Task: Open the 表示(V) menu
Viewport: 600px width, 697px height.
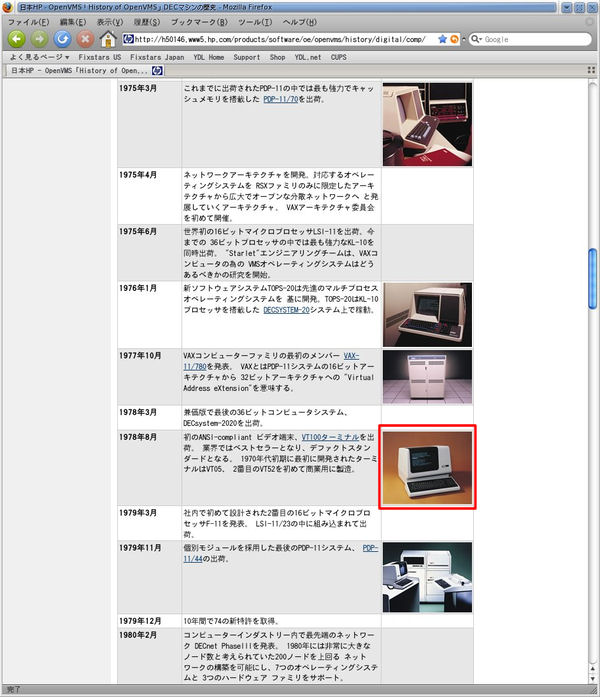Action: coord(110,22)
